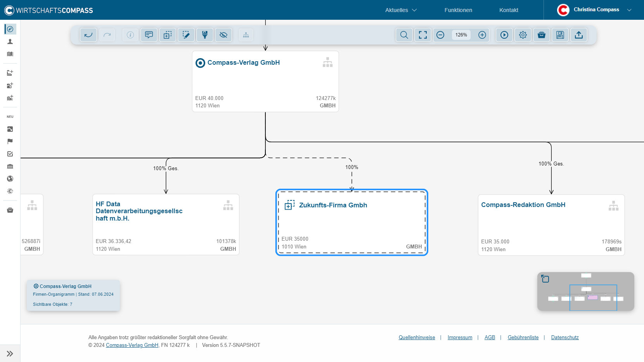Click the export upload arrow icon
The image size is (644, 362).
(579, 35)
